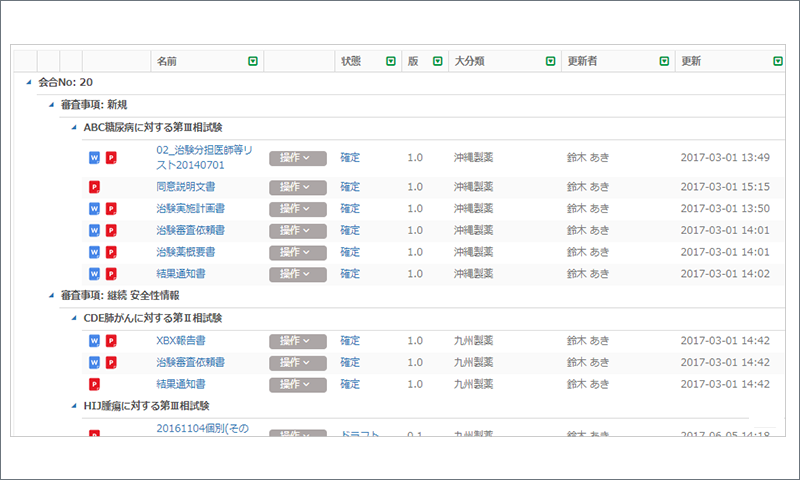Open the XBX報告書 document link

click(181, 341)
